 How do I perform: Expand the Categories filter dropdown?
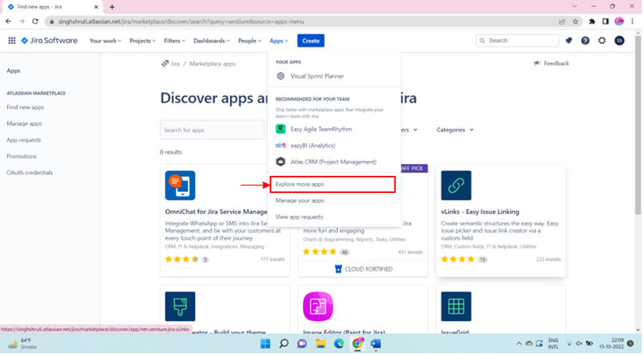click(x=456, y=130)
